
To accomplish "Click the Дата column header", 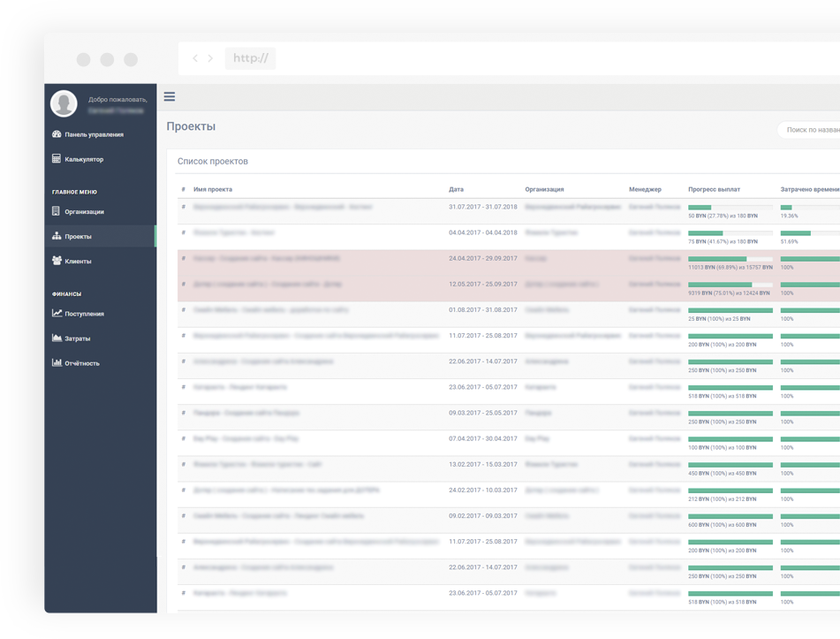I will pos(456,189).
